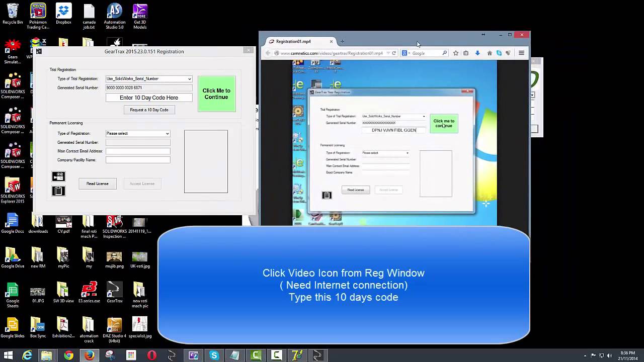
Task: Select the canada job.txt desktop file
Action: (89, 16)
